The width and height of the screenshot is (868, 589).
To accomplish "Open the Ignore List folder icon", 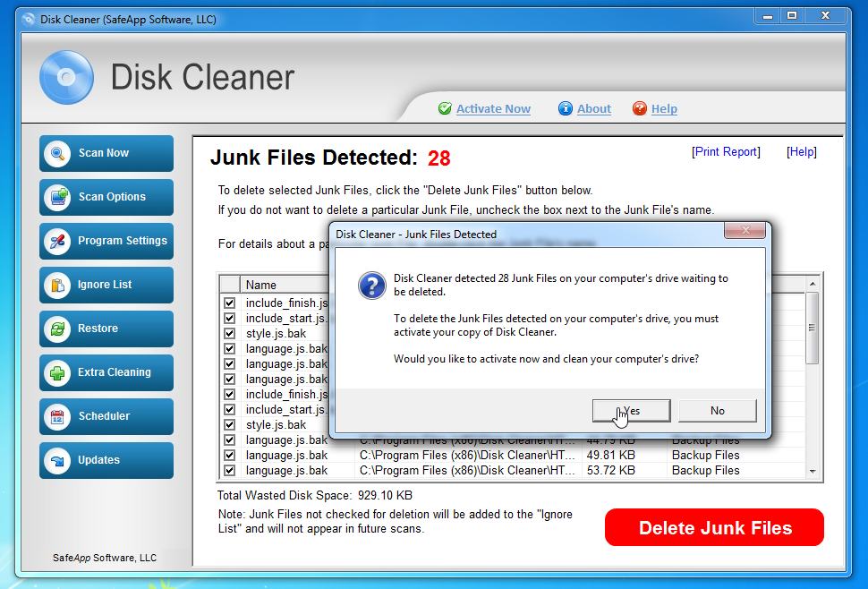I will [x=55, y=285].
